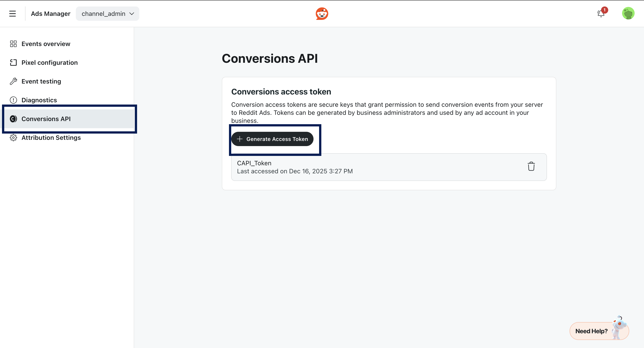The width and height of the screenshot is (644, 348).
Task: Click the channel_admin dropdown chevron
Action: pyautogui.click(x=132, y=14)
